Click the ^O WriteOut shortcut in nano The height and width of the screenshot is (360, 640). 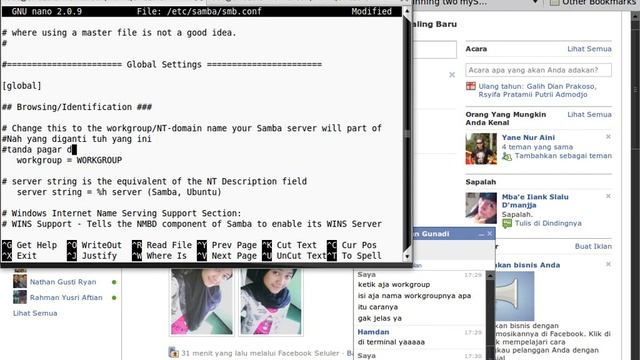(94, 245)
